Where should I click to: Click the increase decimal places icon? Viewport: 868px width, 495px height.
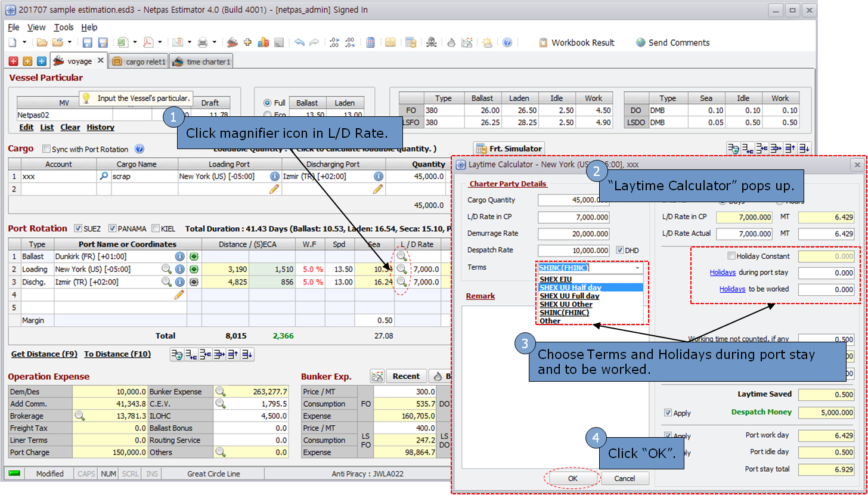tap(334, 42)
